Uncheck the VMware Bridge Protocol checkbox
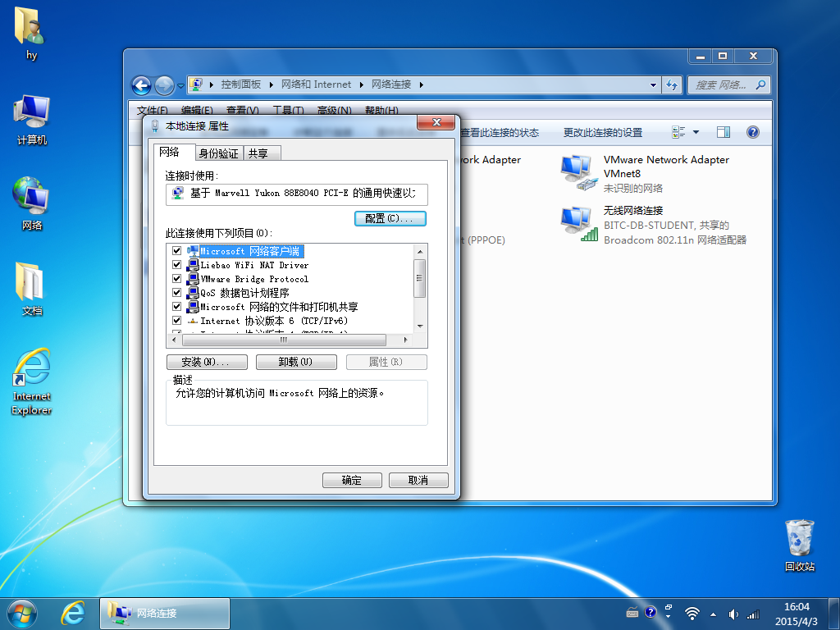The width and height of the screenshot is (840, 630). (177, 279)
